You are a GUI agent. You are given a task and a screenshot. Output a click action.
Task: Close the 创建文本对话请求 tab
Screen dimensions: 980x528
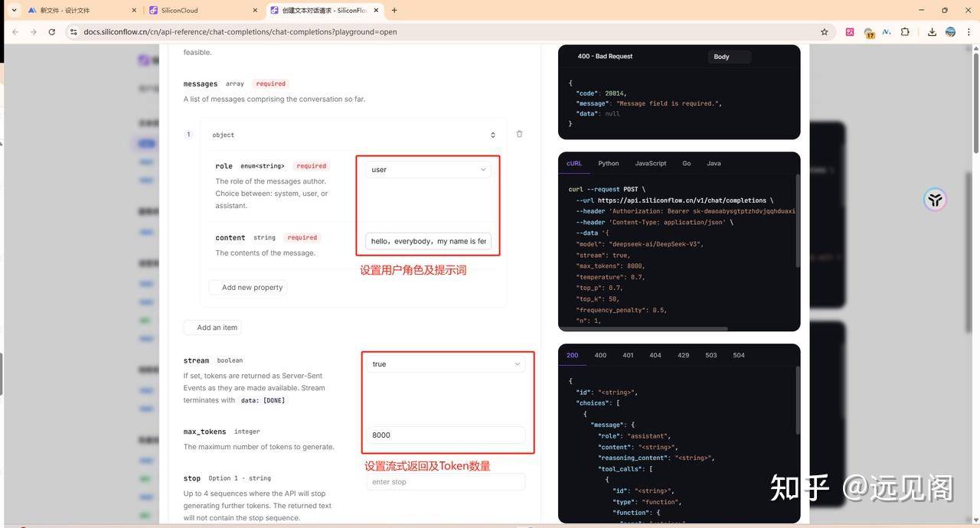point(377,10)
